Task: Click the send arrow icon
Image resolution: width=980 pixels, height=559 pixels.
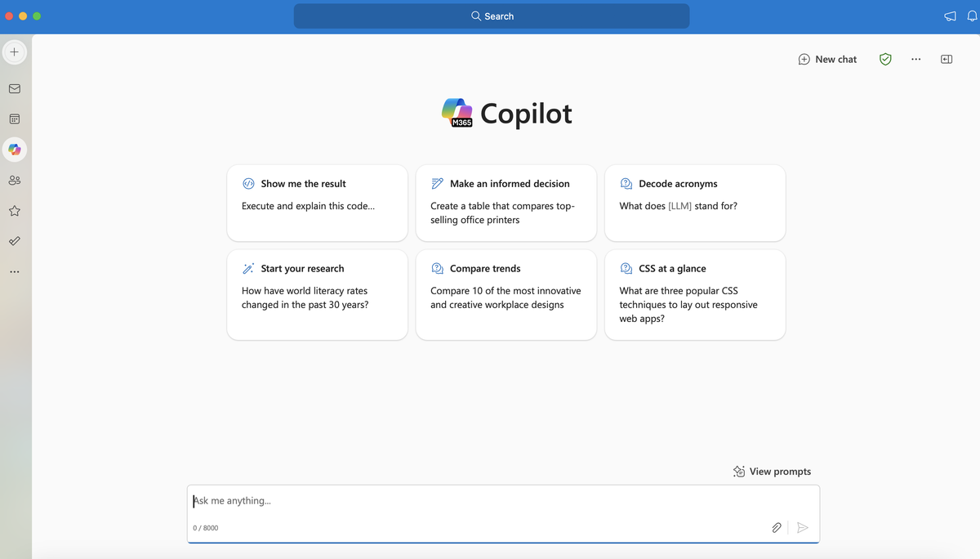Action: (x=803, y=528)
